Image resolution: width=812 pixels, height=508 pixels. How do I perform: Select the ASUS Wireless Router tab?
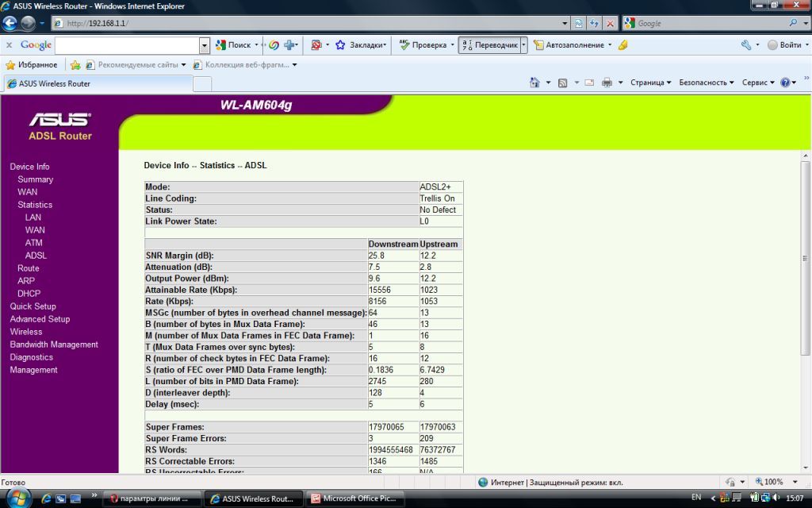[98, 83]
